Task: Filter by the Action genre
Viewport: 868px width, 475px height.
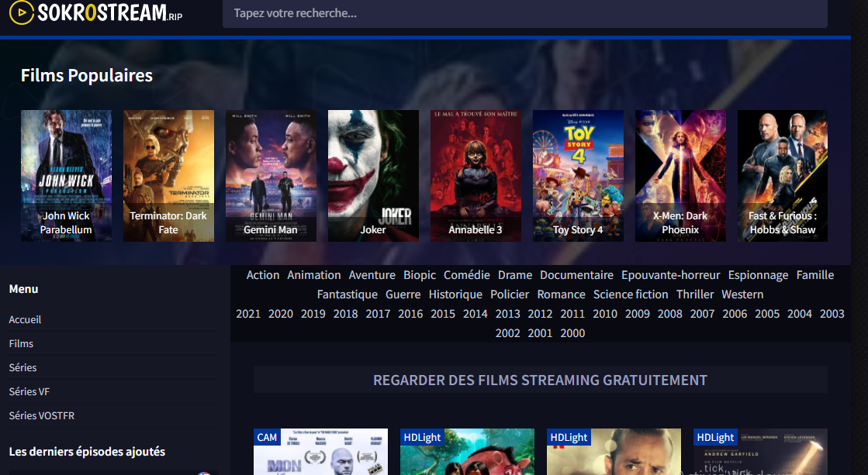Action: [263, 275]
